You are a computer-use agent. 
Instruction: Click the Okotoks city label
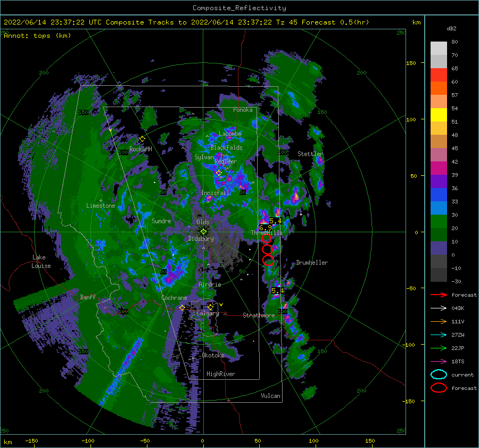(x=213, y=355)
